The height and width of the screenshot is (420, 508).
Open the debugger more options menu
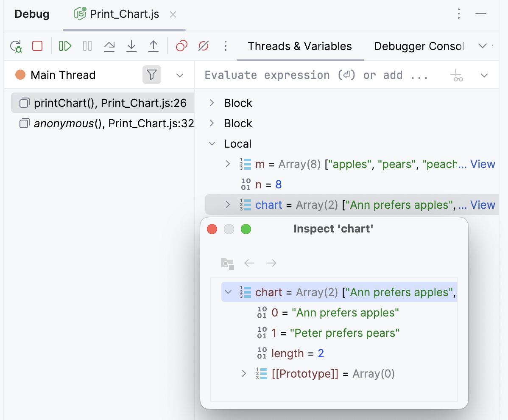point(226,46)
